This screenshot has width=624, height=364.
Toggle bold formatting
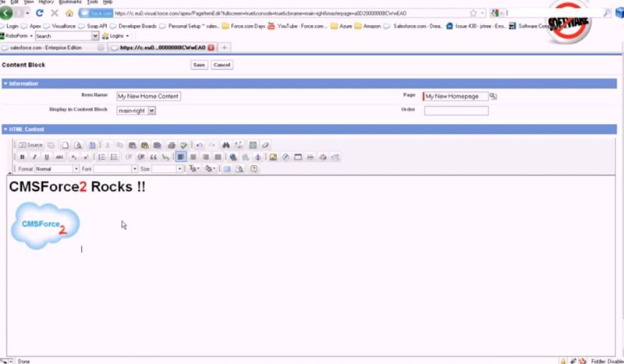point(23,157)
